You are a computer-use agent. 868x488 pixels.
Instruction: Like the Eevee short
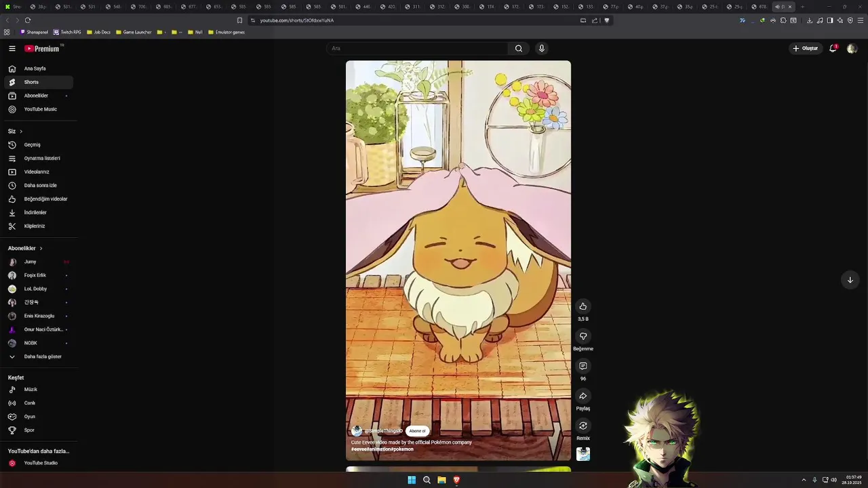583,306
